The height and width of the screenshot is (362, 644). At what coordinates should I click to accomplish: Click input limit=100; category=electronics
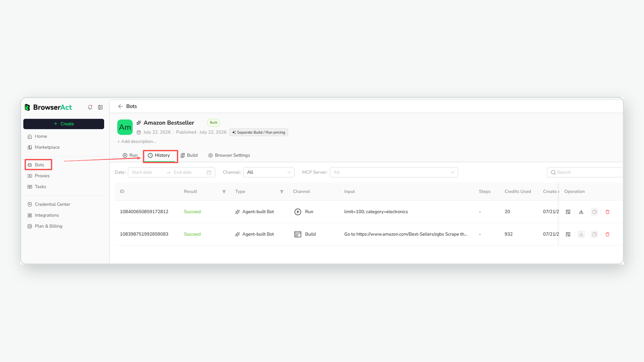click(x=376, y=212)
